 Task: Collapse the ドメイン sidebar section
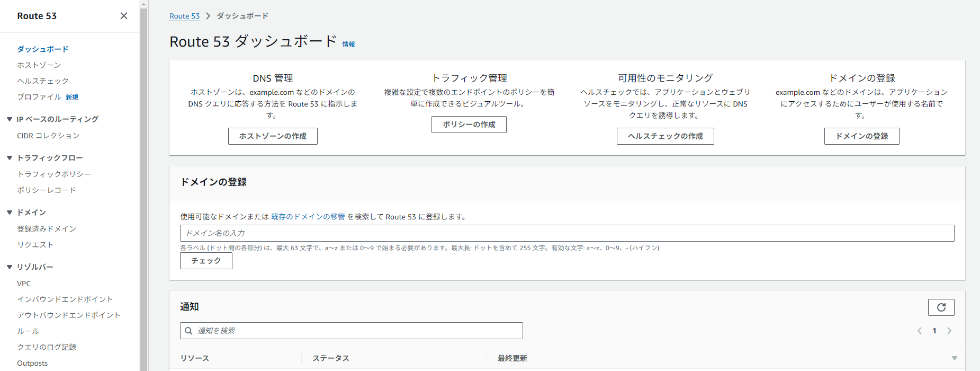pyautogui.click(x=10, y=213)
